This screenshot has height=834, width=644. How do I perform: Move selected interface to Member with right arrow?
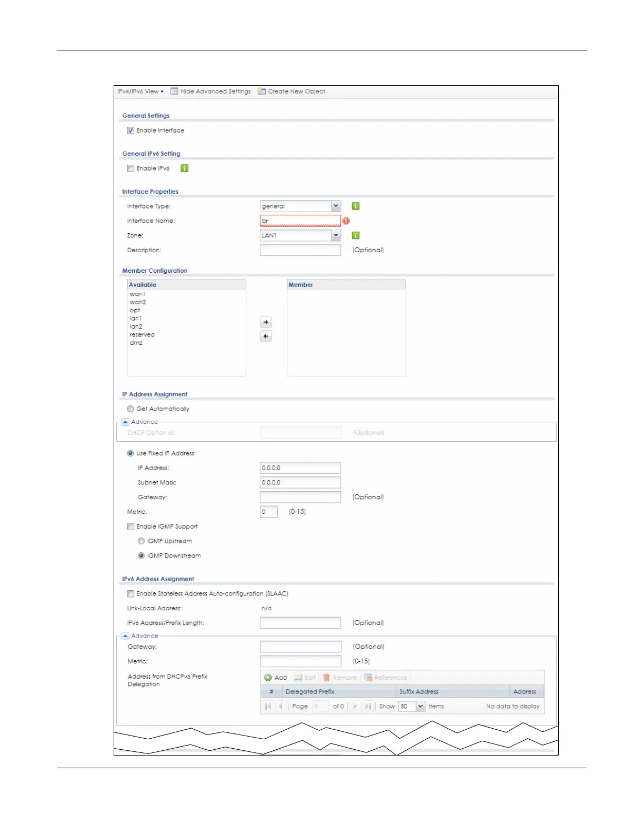click(266, 322)
